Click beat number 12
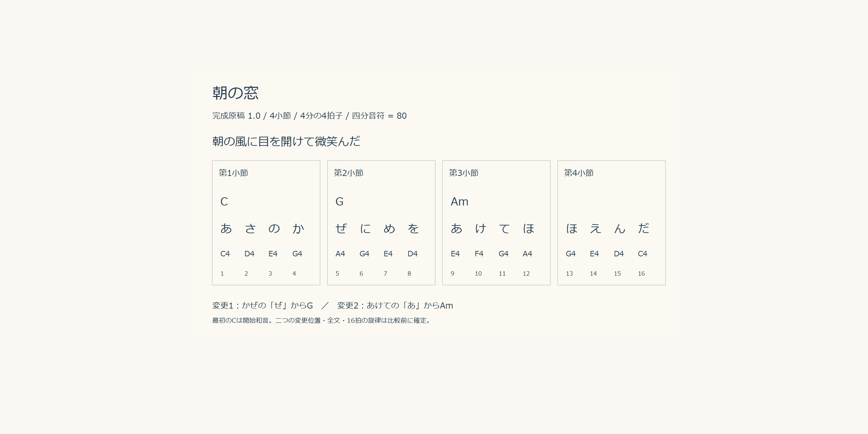Image resolution: width=868 pixels, height=434 pixels. click(x=526, y=274)
